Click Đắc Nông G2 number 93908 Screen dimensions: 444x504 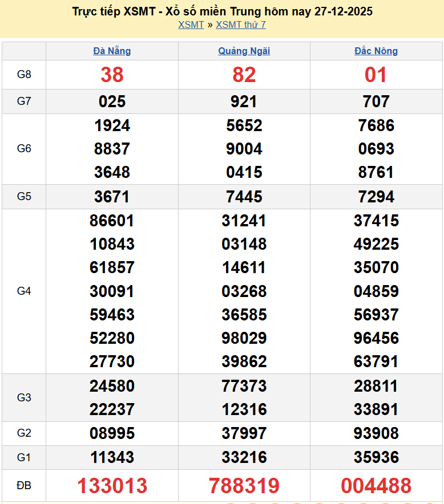pyautogui.click(x=376, y=433)
